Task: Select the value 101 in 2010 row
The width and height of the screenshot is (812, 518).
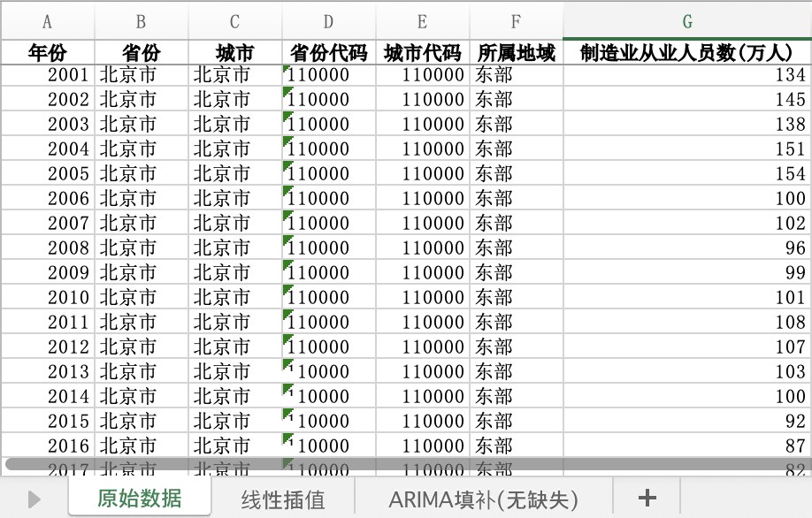Action: click(687, 297)
